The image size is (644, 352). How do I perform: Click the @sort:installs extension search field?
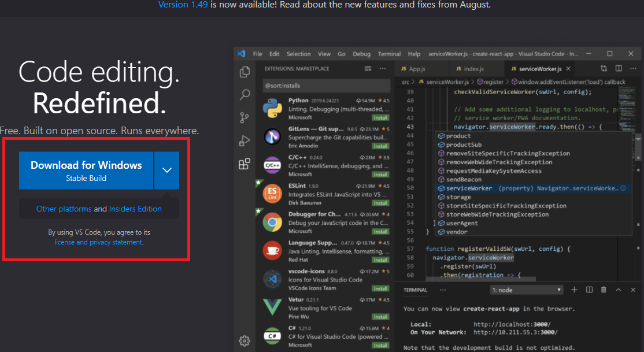[x=327, y=86]
